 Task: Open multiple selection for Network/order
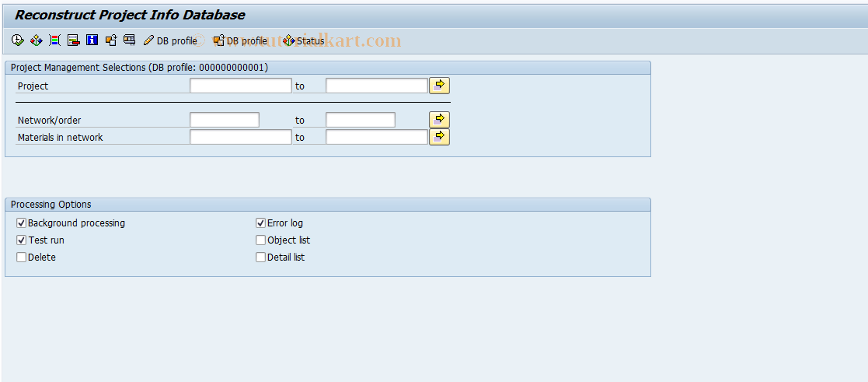[440, 120]
